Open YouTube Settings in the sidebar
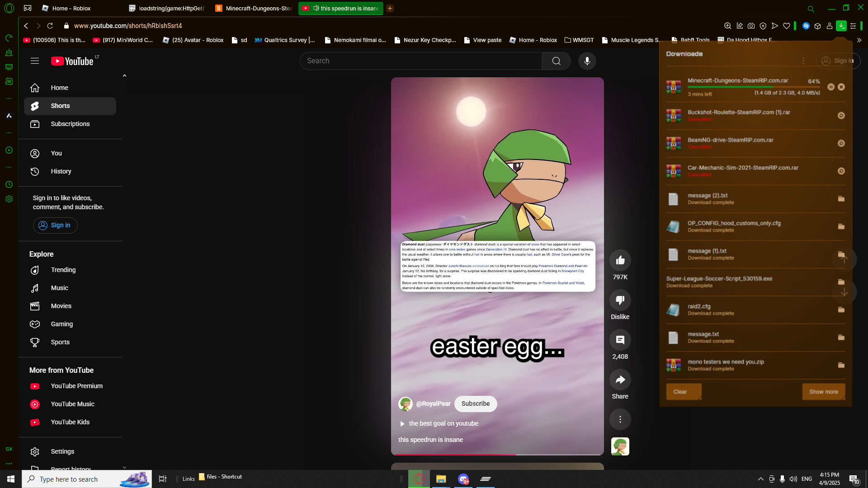Viewport: 868px width, 488px height. pos(70,451)
